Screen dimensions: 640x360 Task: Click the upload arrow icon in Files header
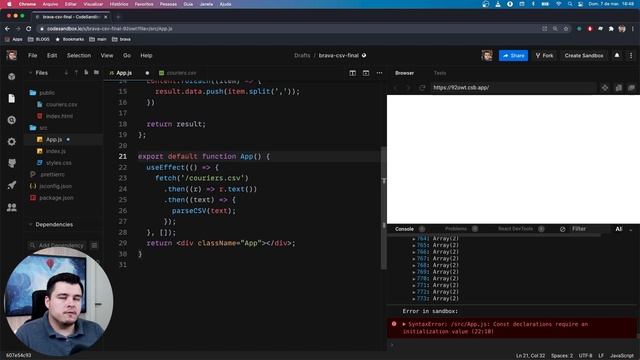click(76, 73)
